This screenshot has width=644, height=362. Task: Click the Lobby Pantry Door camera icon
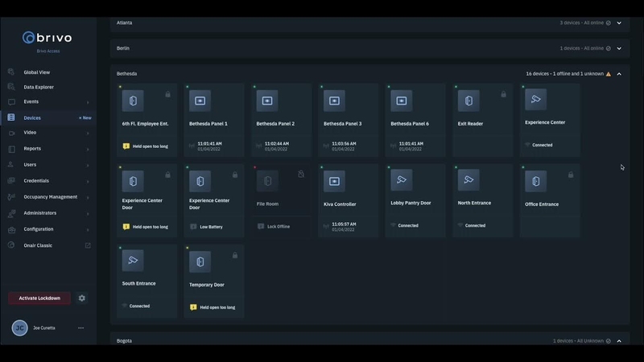coord(401,179)
